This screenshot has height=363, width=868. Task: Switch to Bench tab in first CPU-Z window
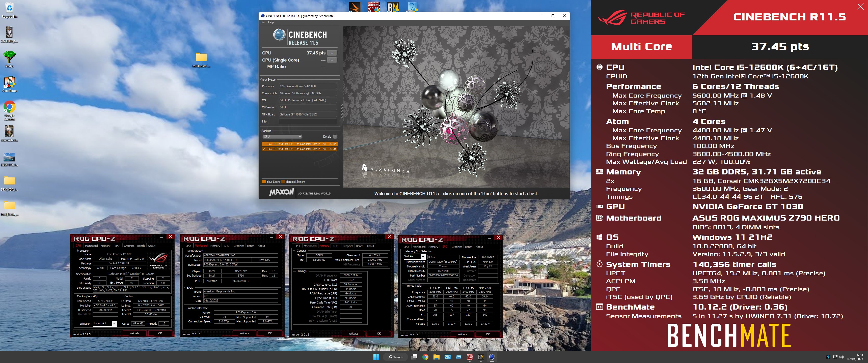(141, 246)
